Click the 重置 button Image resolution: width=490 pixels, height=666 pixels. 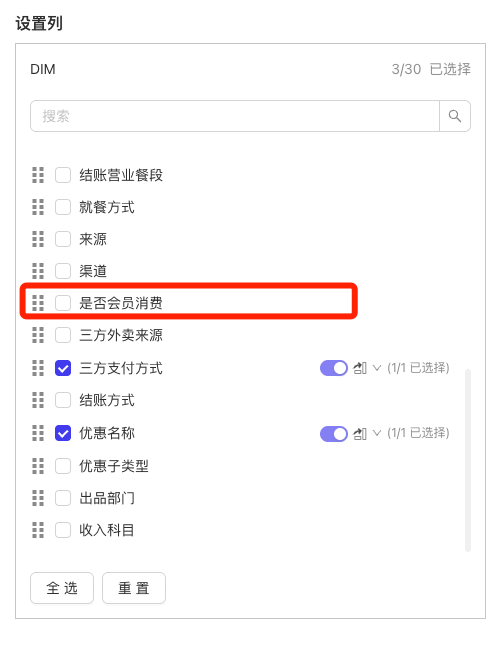click(x=134, y=588)
